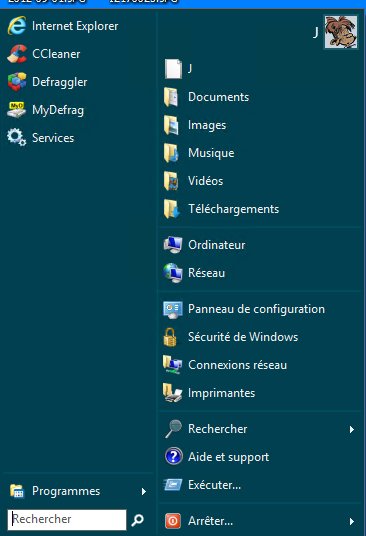The height and width of the screenshot is (536, 366).
Task: Click the Musique folder icon
Action: pyautogui.click(x=171, y=153)
